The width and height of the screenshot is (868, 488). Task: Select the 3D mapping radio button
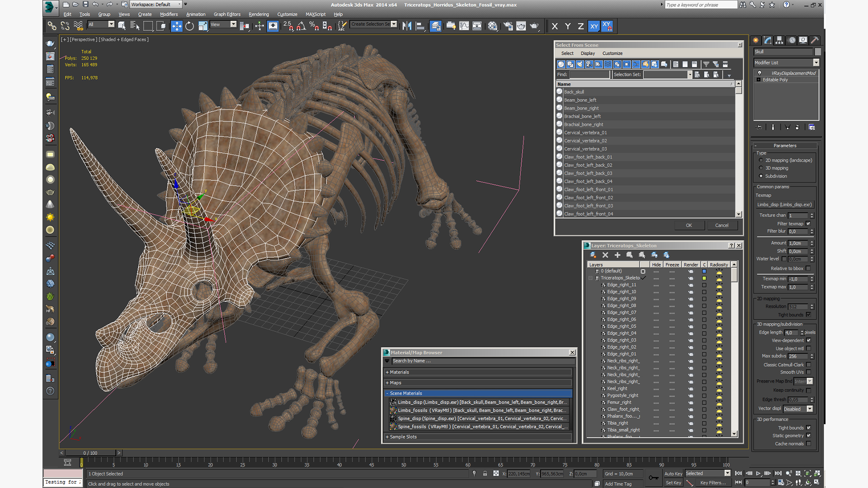click(761, 168)
